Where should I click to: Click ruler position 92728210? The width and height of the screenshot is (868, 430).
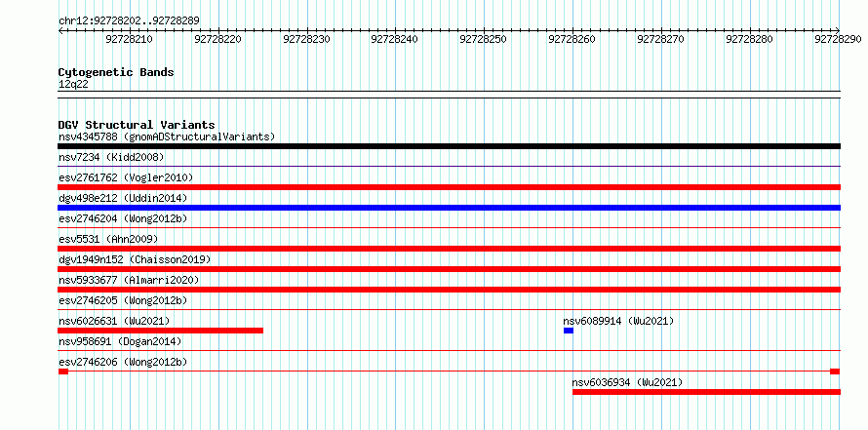(x=130, y=39)
